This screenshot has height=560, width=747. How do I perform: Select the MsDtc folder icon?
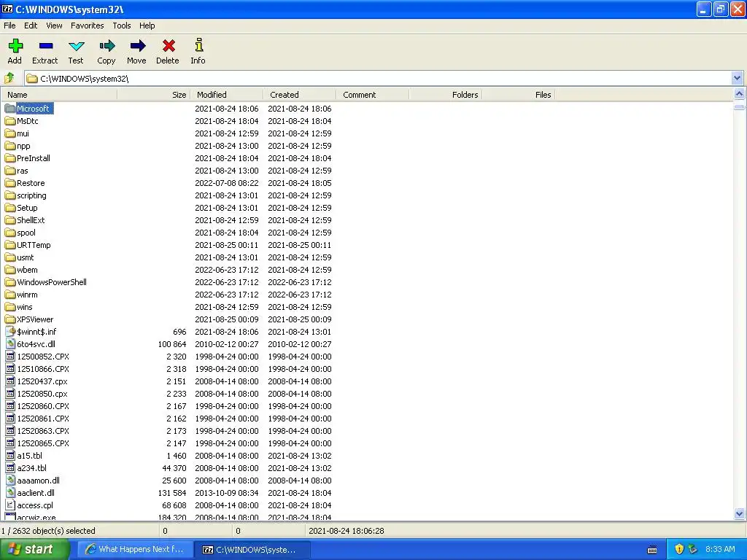point(10,121)
